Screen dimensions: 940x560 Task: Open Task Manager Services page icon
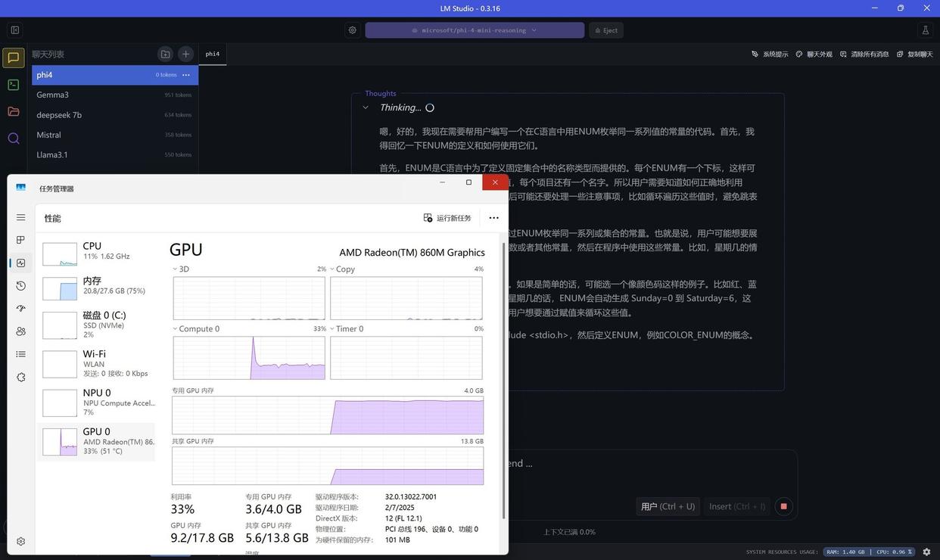coord(20,377)
